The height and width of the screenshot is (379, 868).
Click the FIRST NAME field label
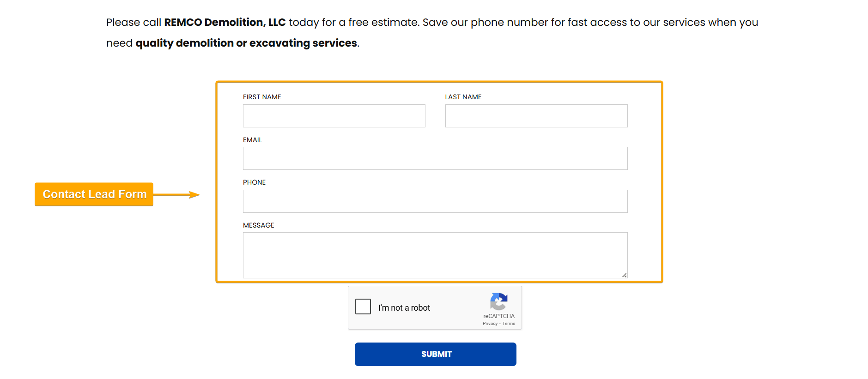pos(261,97)
